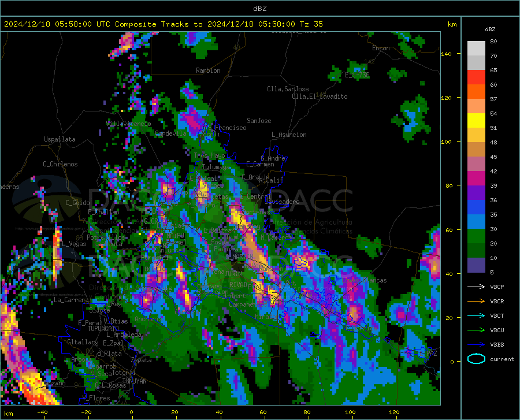Click the 'VBCP' legend label
Screen dimensions: 520x420
(497, 287)
